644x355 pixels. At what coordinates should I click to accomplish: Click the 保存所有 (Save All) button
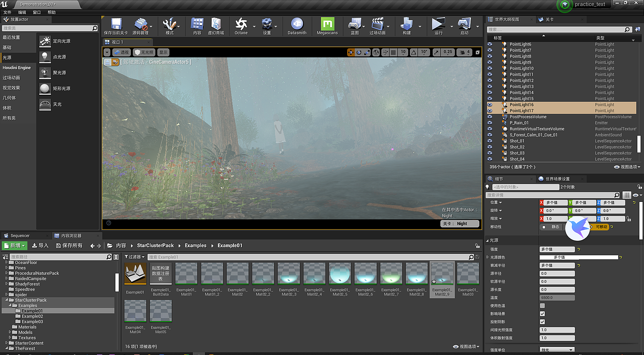[x=69, y=246]
